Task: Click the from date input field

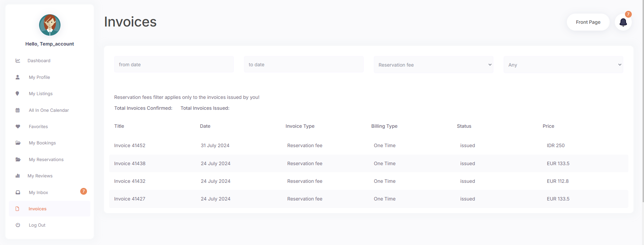Action: [x=174, y=65]
